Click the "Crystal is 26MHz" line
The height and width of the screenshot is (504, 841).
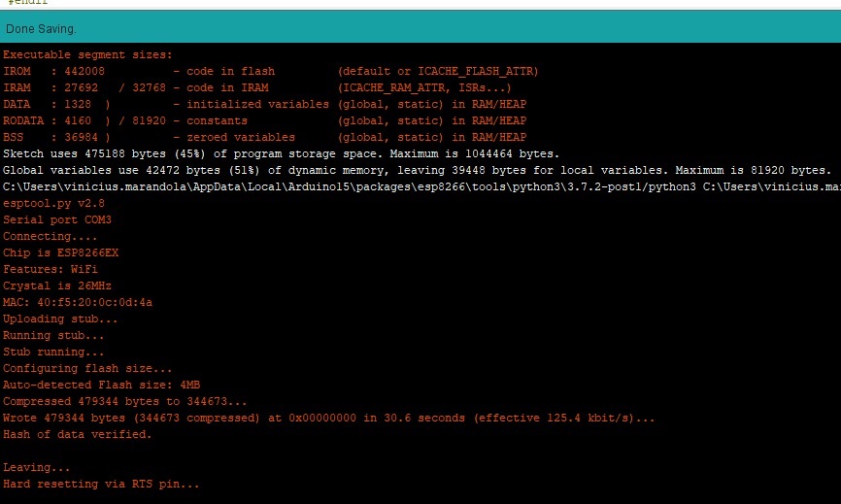pos(57,286)
